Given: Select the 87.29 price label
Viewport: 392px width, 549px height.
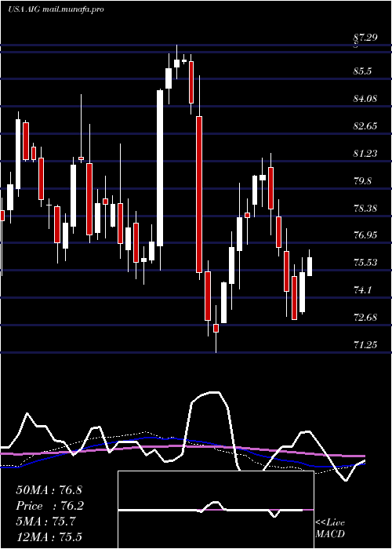Looking at the screenshot, I should coord(366,38).
